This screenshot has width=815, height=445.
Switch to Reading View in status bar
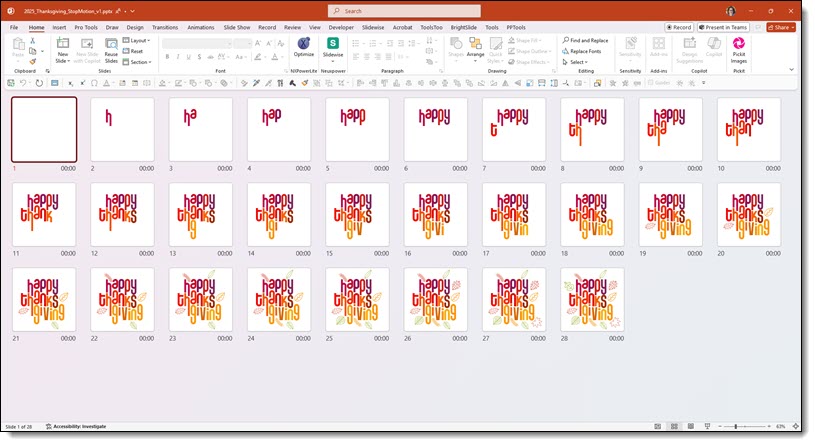tap(691, 426)
